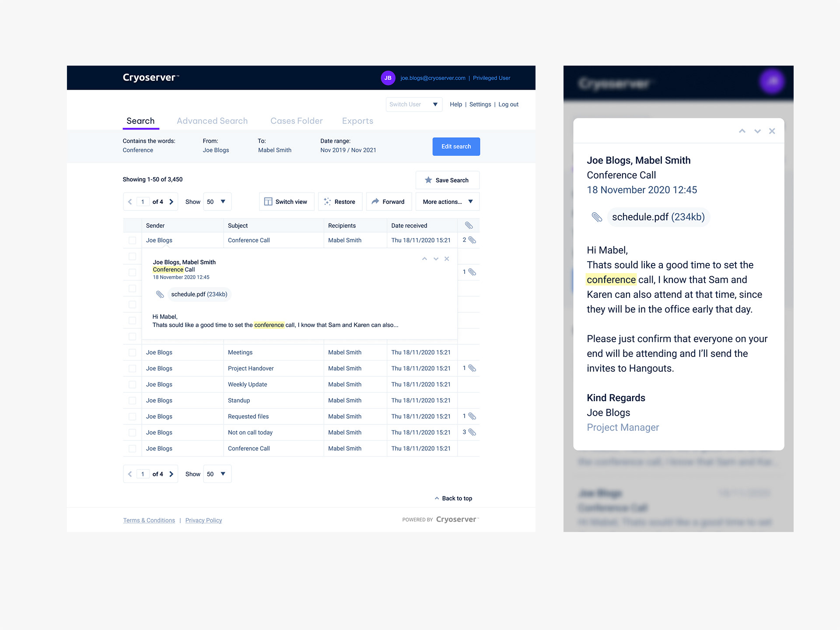840x630 pixels.
Task: Open top Show 50 results dropdown
Action: 217,202
